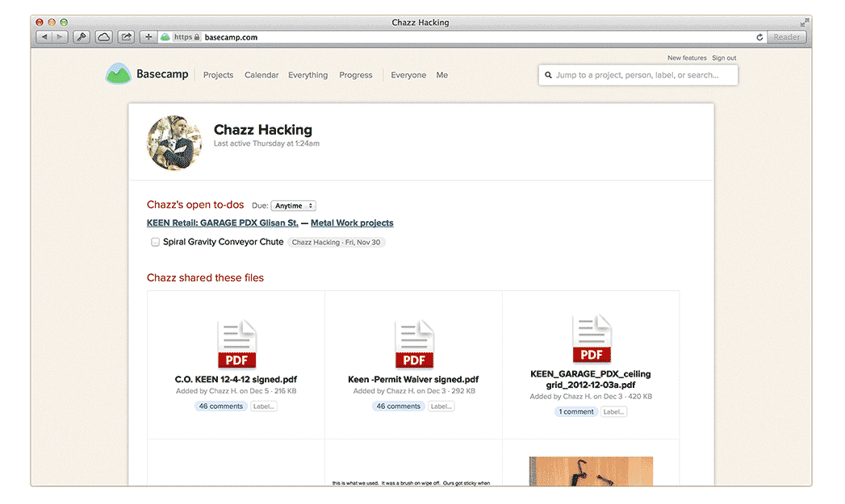The width and height of the screenshot is (845, 504).
Task: Click the magnifier icon in search box
Action: tap(548, 75)
